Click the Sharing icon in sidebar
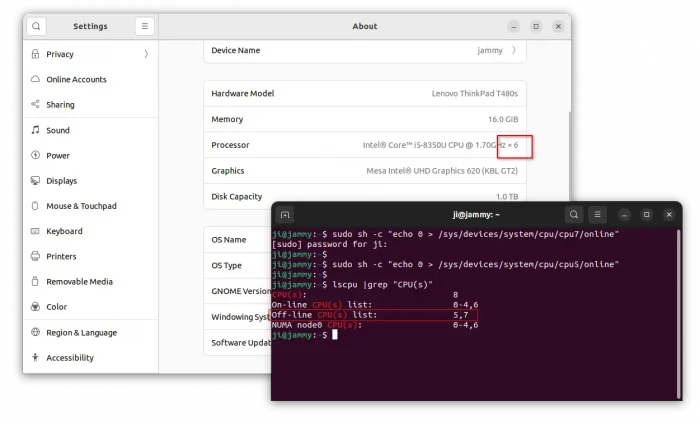 coord(36,105)
